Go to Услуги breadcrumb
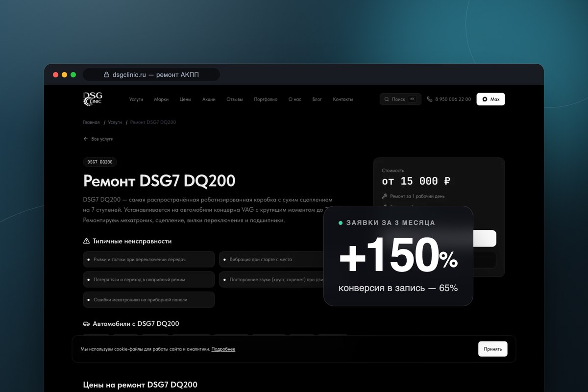 [x=115, y=122]
